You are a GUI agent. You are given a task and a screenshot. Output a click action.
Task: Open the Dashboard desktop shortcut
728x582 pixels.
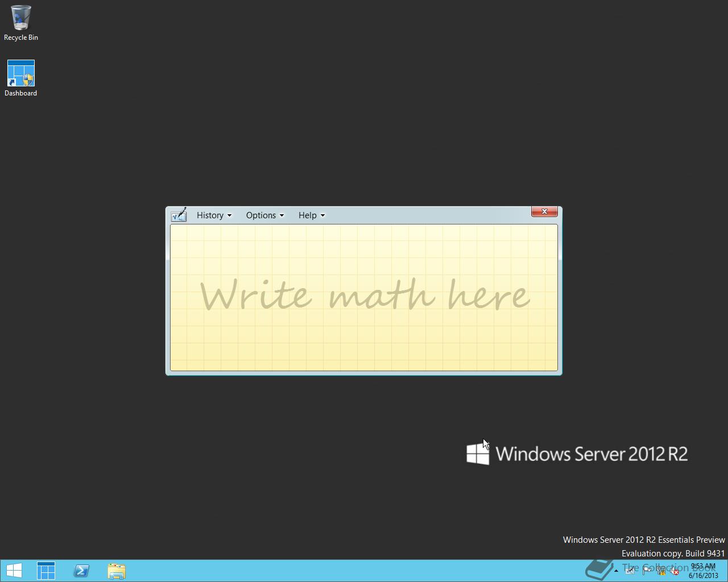21,78
